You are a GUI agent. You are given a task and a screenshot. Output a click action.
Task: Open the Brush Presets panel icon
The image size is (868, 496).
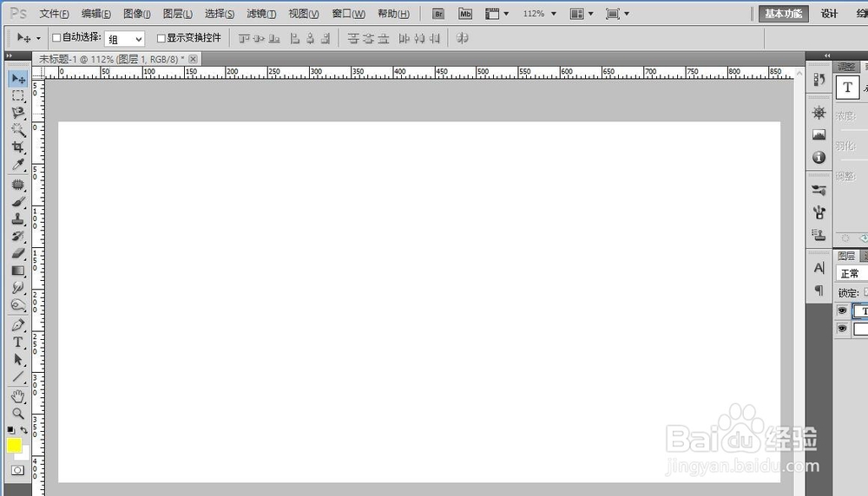coord(819,190)
